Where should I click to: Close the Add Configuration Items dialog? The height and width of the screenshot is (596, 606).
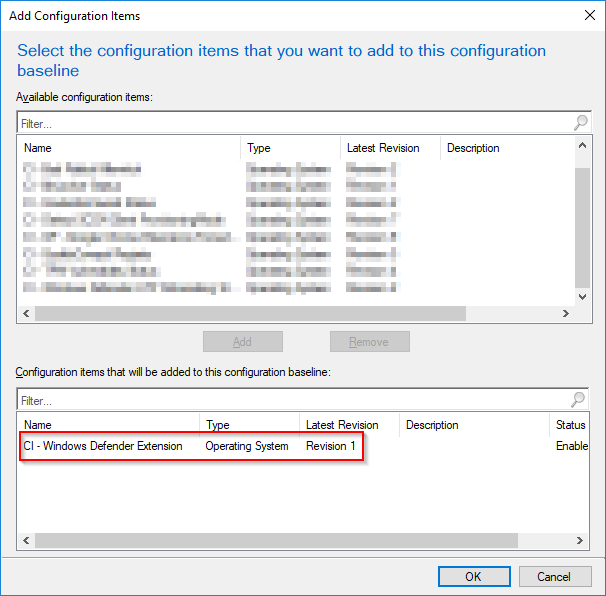(590, 15)
